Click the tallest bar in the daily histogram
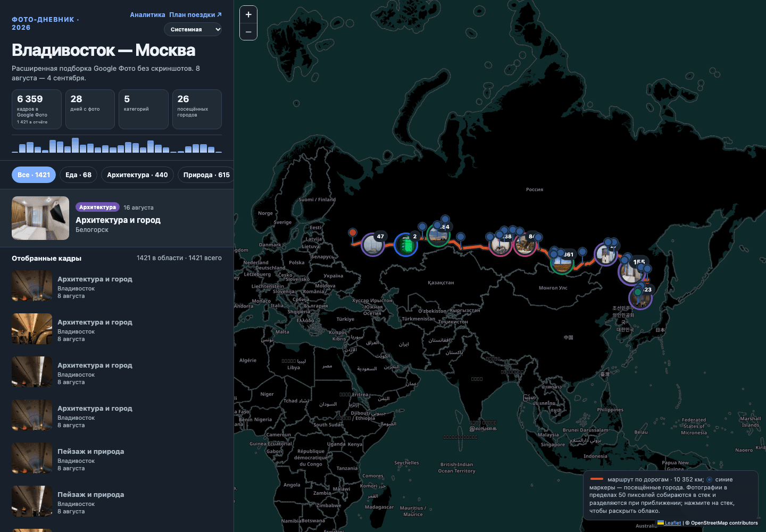Viewport: 766px width, 532px height. (76, 145)
